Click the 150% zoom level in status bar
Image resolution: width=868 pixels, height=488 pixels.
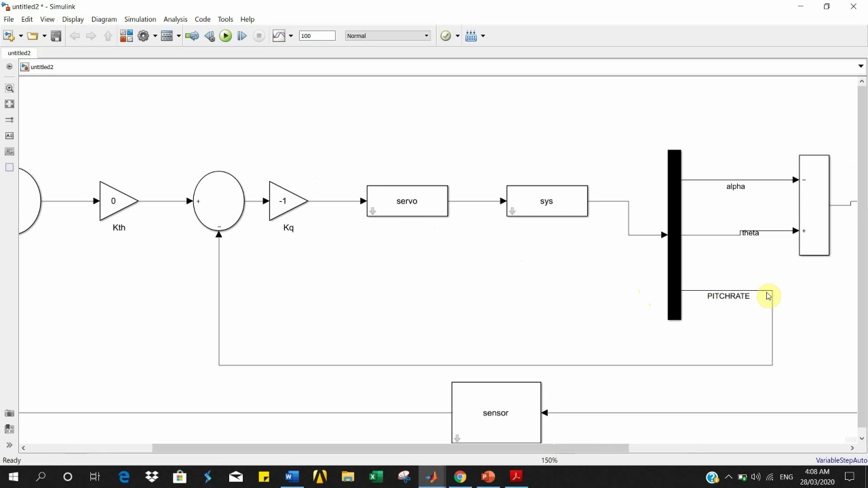coord(549,460)
